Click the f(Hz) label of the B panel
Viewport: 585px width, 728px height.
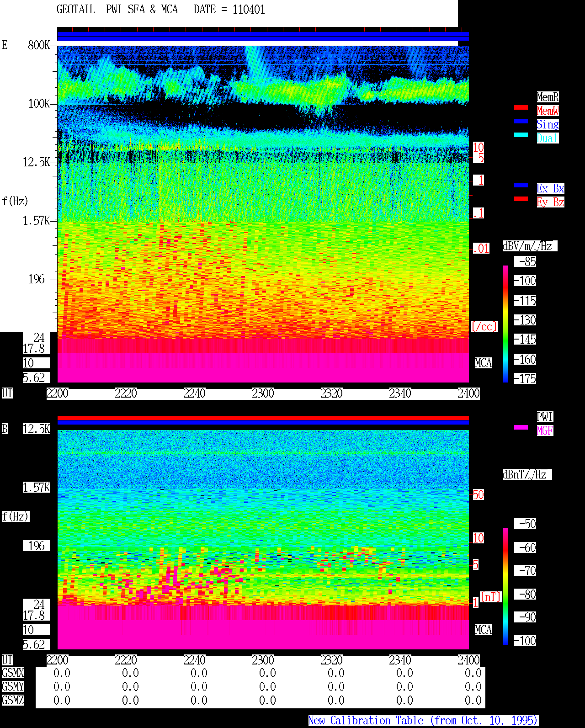point(16,516)
